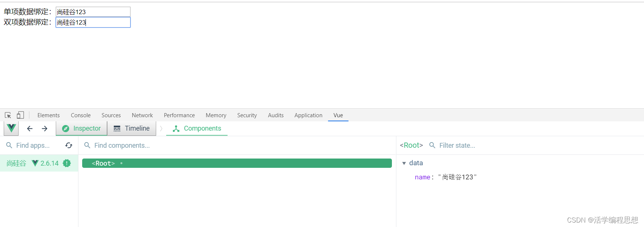Screen dimensions: 644x227
Task: Focus the Find apps search field
Action: coord(33,146)
